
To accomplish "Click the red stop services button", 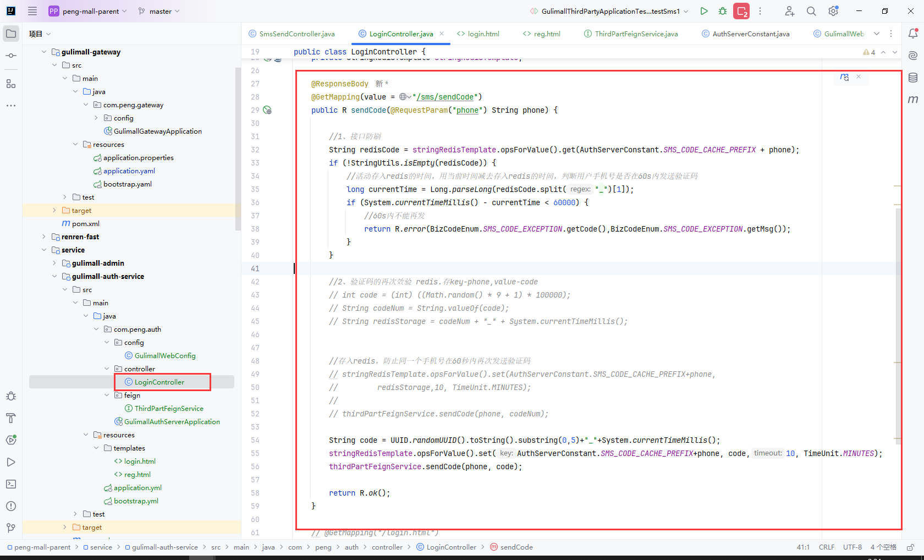I will (741, 11).
